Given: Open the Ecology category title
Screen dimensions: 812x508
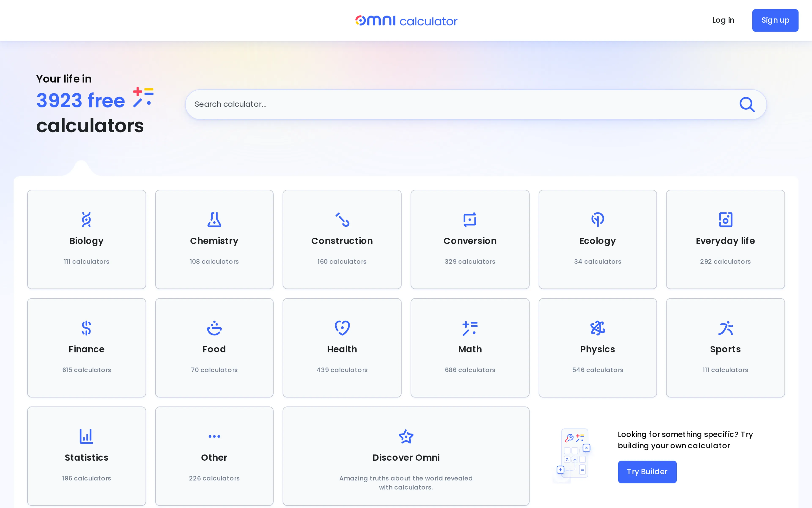Looking at the screenshot, I should 597,241.
